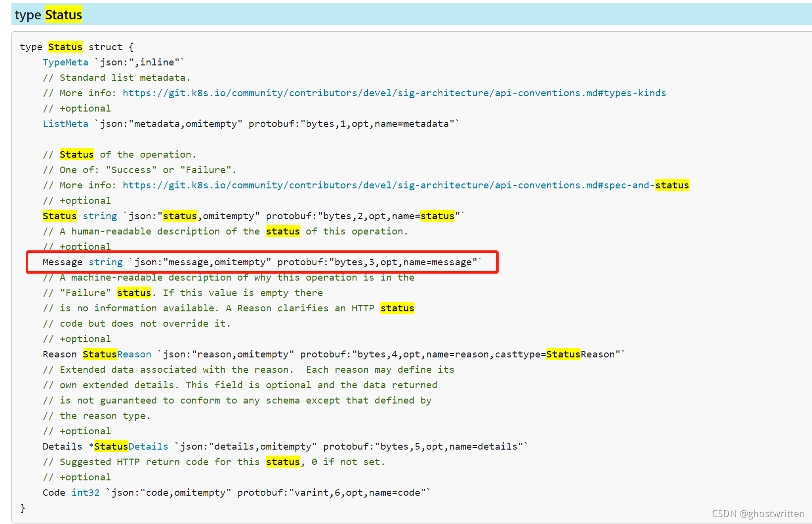Click the details json tag text

pos(246,446)
